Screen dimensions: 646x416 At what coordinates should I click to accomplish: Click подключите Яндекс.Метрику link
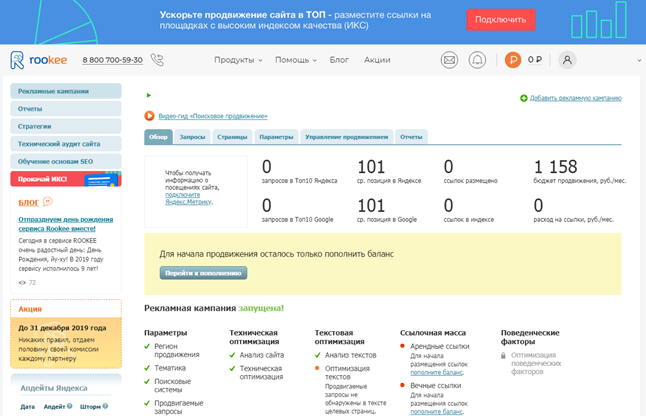189,198
